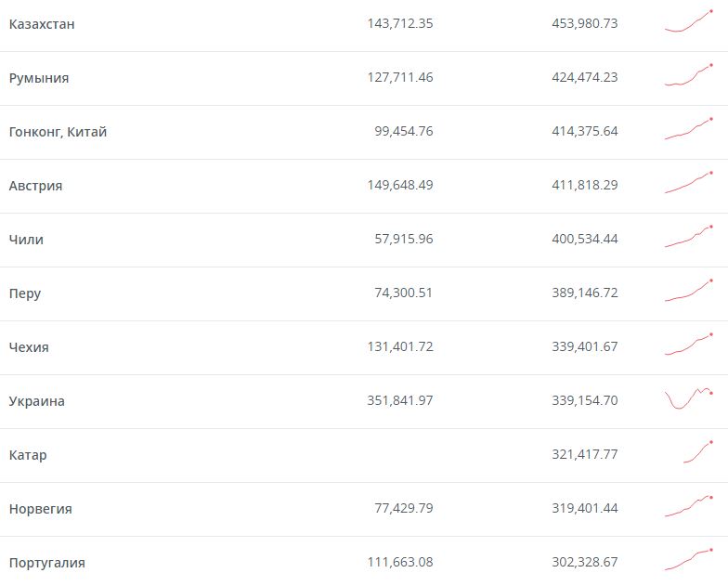Click the Чехия sparkline chart
The image size is (728, 586).
click(689, 344)
